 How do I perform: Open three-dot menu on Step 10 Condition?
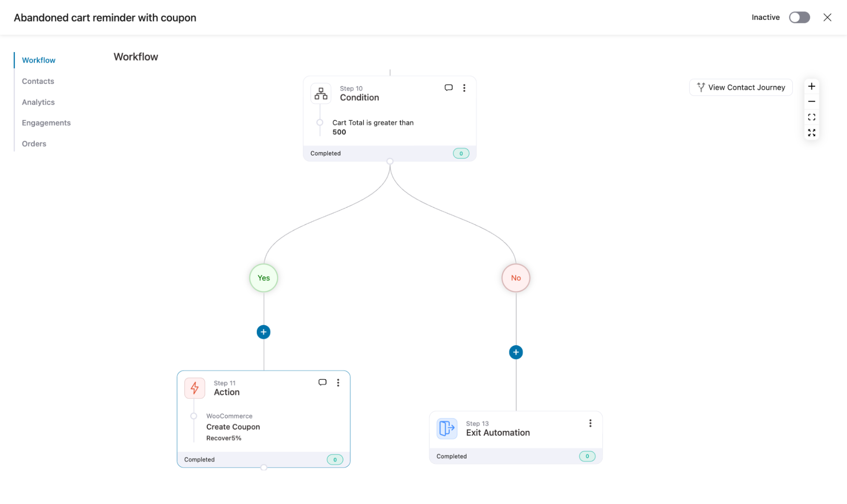[464, 88]
